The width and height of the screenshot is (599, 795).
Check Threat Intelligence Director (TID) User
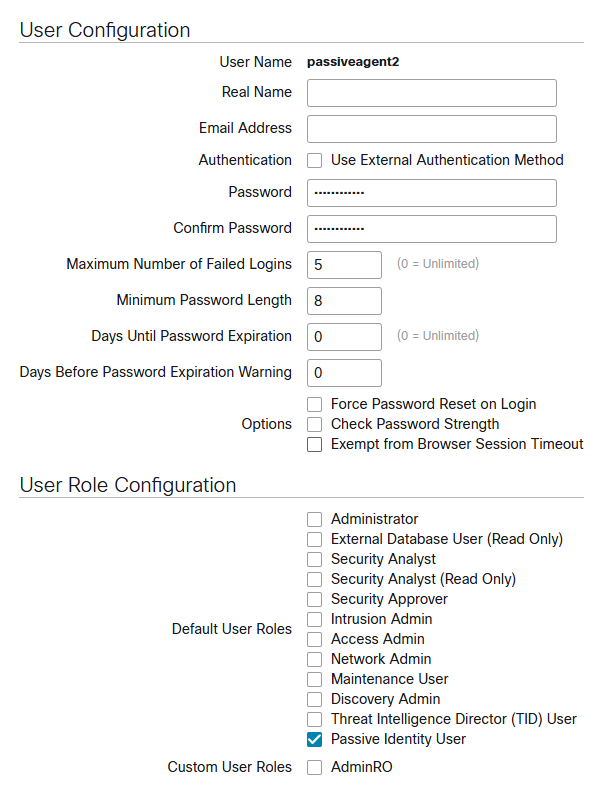pos(314,719)
